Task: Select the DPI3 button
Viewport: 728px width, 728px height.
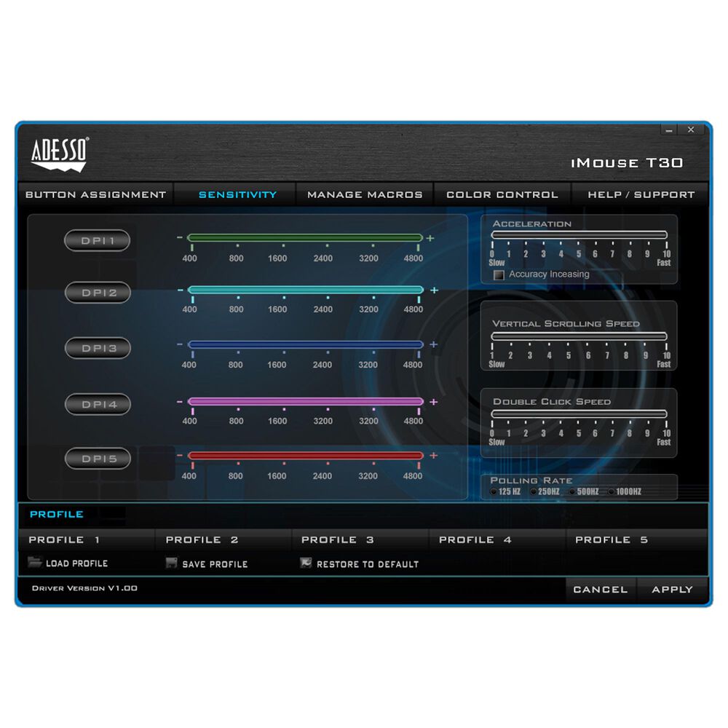Action: [98, 348]
